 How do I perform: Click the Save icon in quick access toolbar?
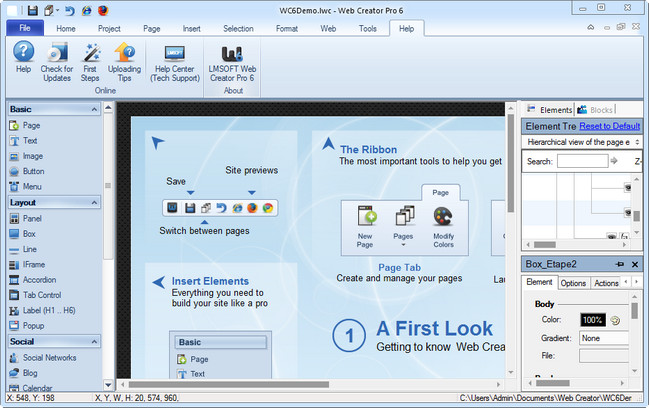33,10
